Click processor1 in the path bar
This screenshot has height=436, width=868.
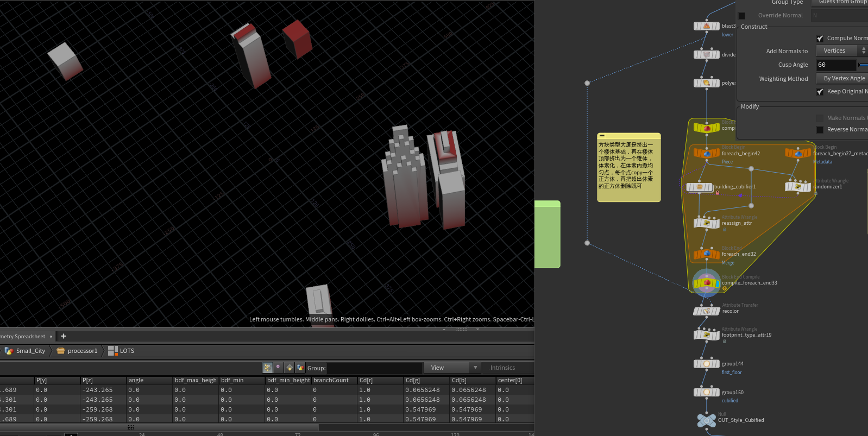click(82, 351)
